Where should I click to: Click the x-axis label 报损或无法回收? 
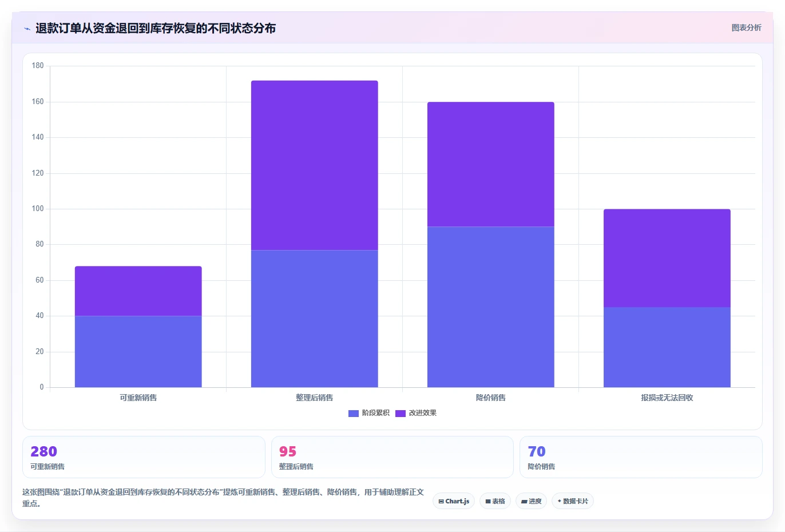coord(667,398)
